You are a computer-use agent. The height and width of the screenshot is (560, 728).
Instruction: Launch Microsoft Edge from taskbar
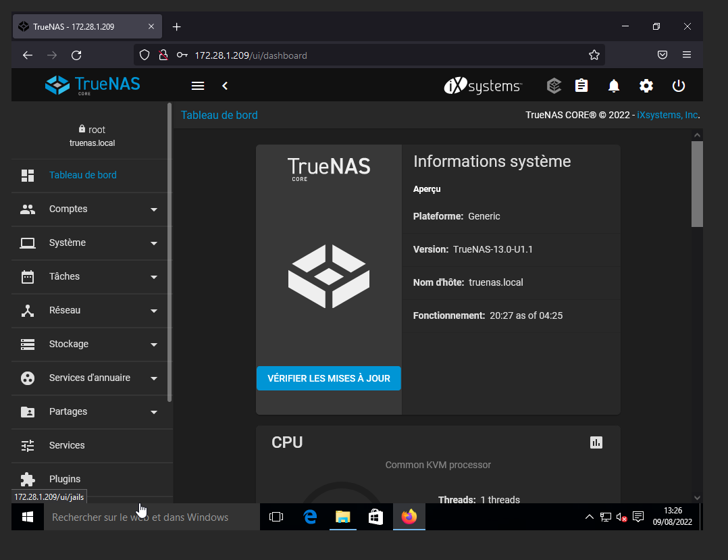[x=310, y=517]
